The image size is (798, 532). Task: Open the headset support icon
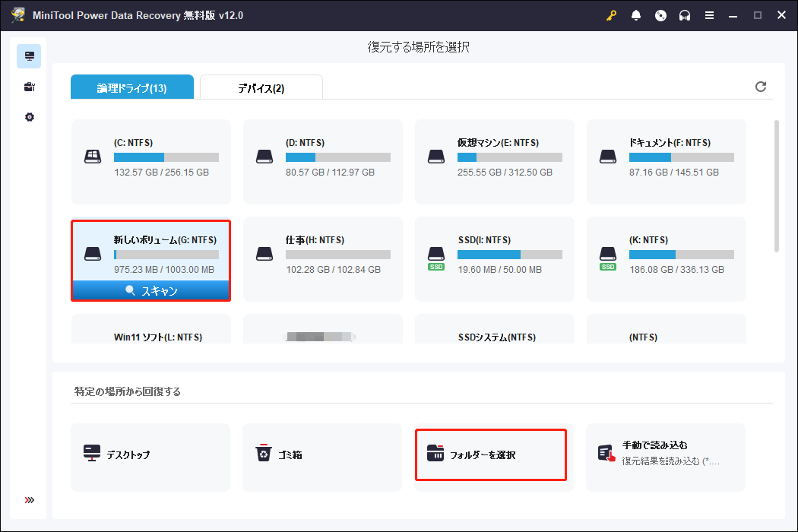point(685,15)
